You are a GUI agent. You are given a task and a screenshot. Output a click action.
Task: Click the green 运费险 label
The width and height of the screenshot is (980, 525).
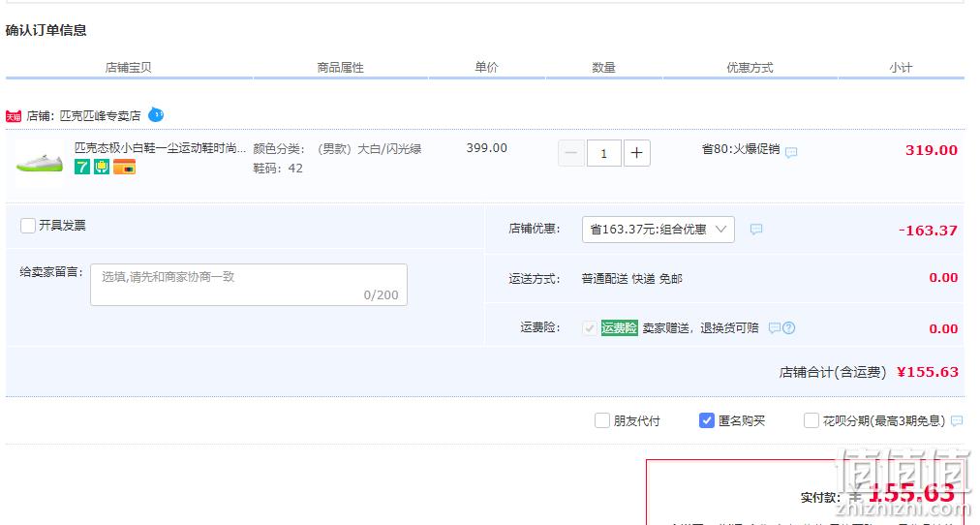(620, 327)
